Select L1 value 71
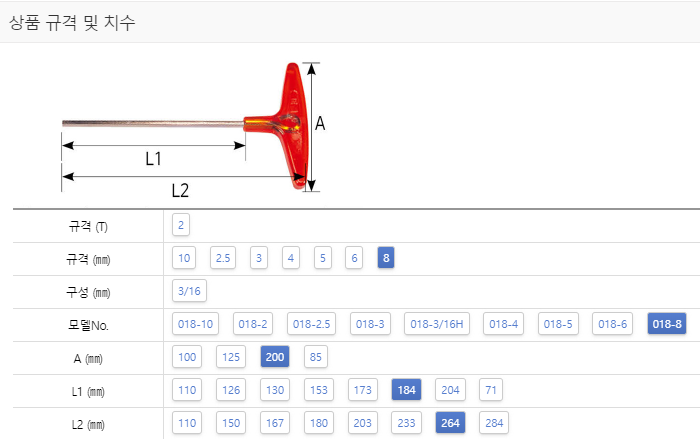Screen dimensions: 700x439 click(x=491, y=390)
